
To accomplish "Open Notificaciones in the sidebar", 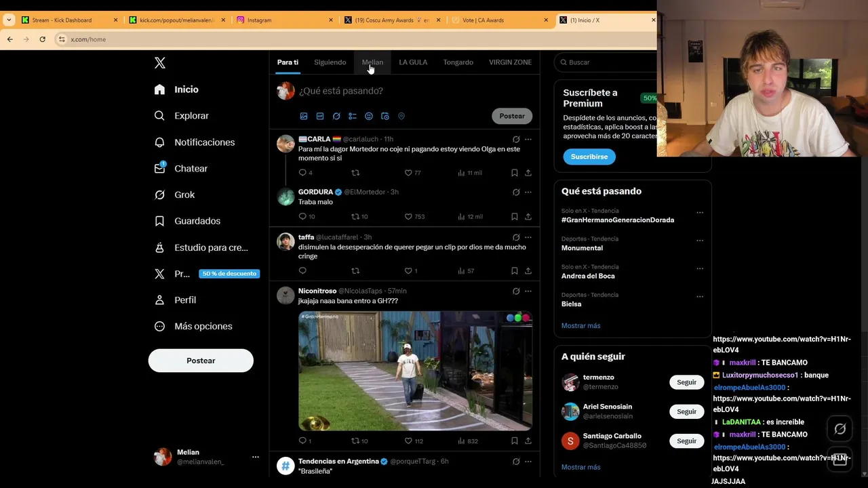I will coord(195,142).
